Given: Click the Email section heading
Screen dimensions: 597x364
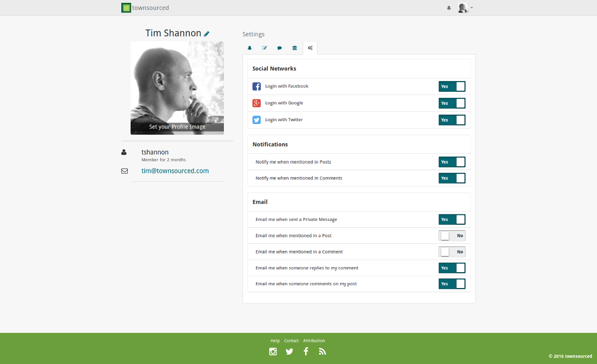Looking at the screenshot, I should point(260,202).
